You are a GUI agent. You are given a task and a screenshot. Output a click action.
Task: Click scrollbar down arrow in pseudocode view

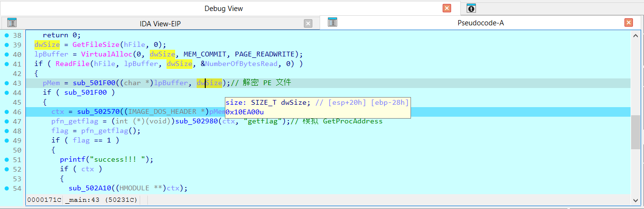tap(635, 200)
